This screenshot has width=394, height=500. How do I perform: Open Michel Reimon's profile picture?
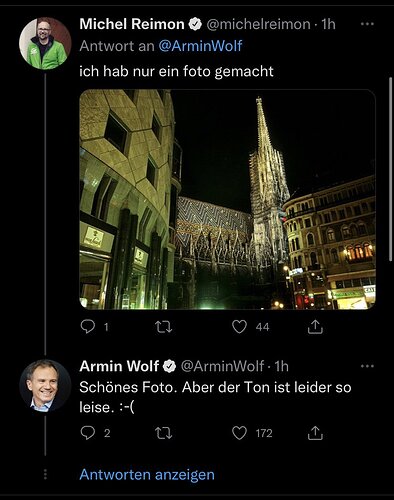pos(45,43)
